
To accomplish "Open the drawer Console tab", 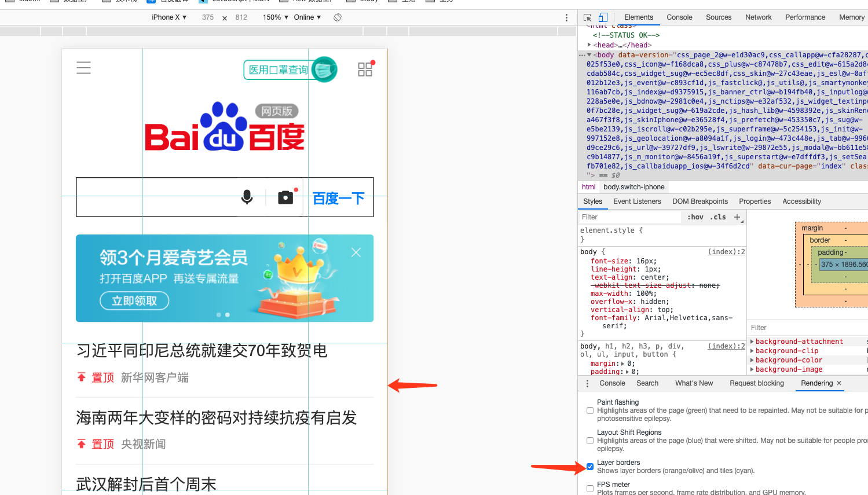I will 612,383.
